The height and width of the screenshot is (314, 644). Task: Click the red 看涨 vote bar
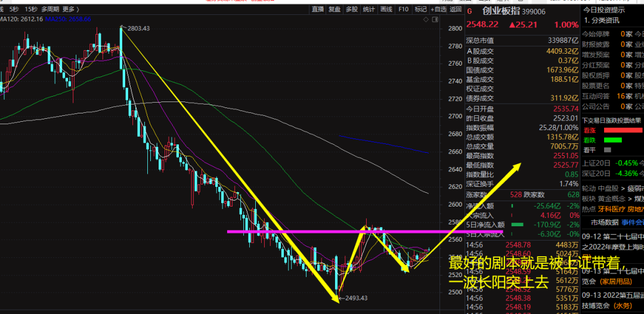tap(622, 130)
